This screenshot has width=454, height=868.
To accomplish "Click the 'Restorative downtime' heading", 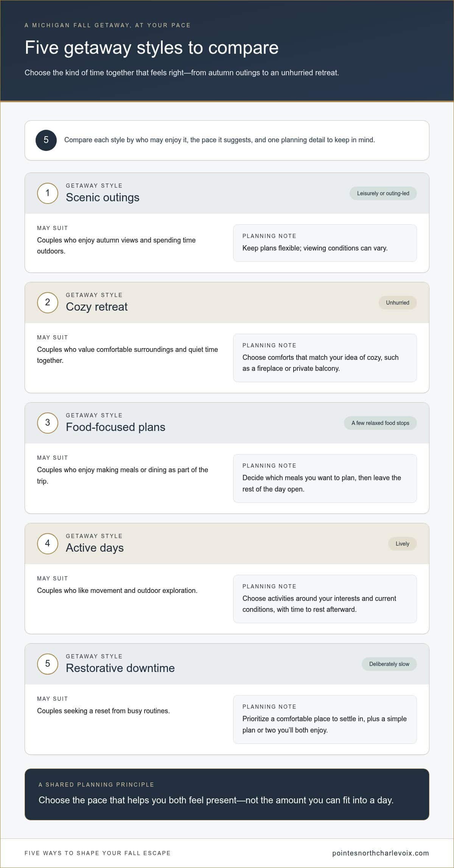I will tap(120, 668).
